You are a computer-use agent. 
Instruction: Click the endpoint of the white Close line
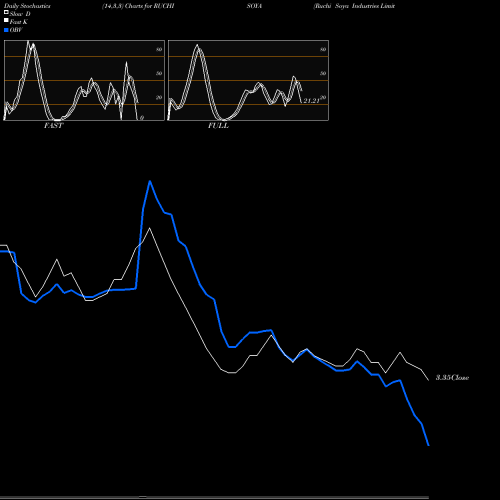pos(428,380)
